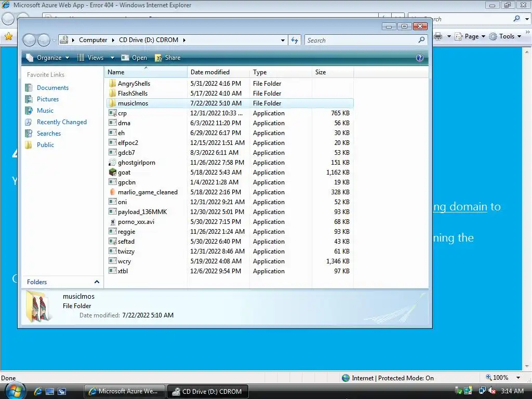The width and height of the screenshot is (532, 399).
Task: Click the Explorer Help question mark icon
Action: [420, 58]
